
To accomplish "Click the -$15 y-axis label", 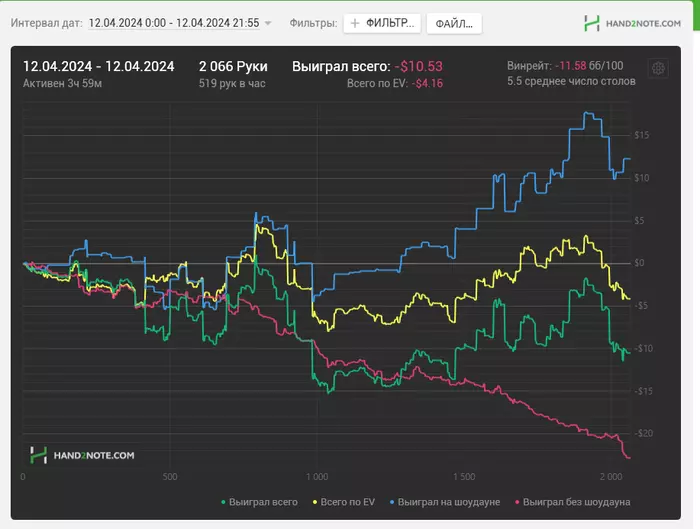I will click(643, 391).
